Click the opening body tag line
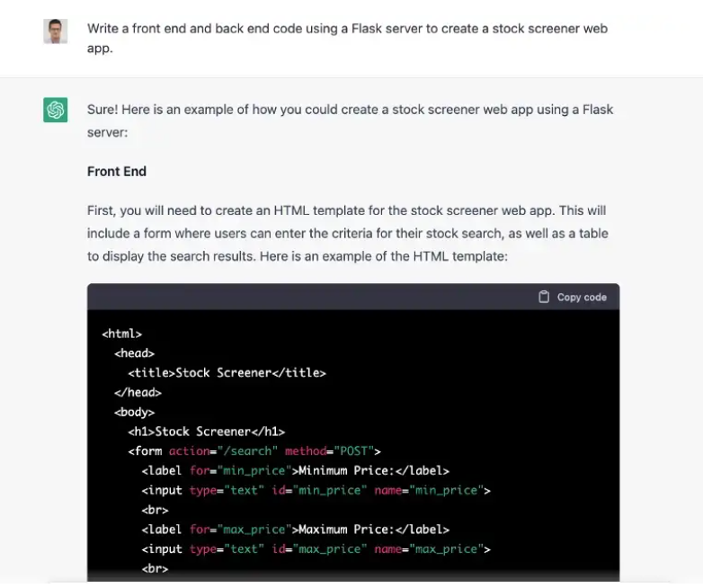The height and width of the screenshot is (588, 703). 134,412
